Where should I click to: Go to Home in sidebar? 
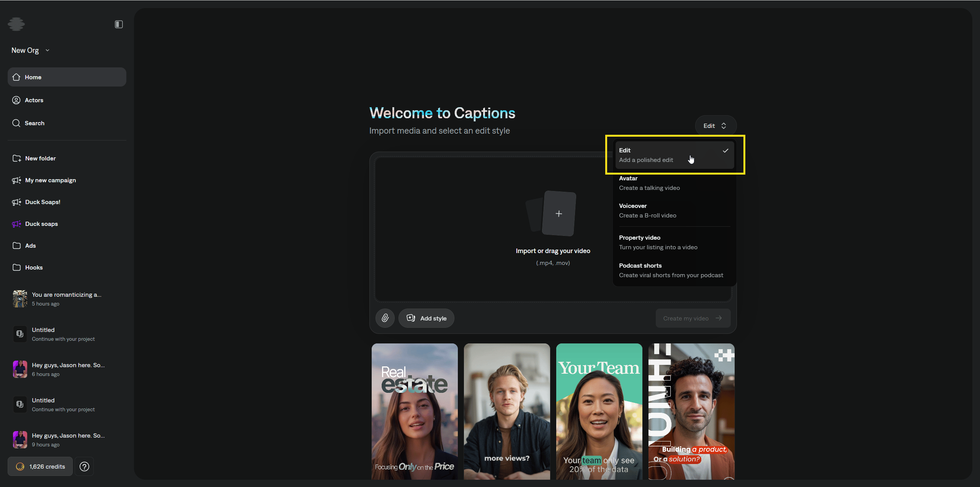pos(67,77)
